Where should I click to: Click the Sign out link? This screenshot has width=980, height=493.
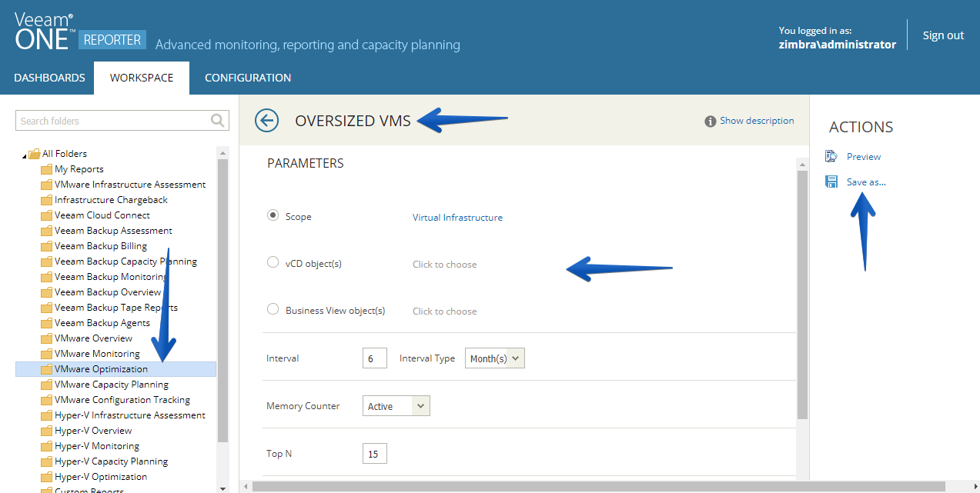pos(943,35)
